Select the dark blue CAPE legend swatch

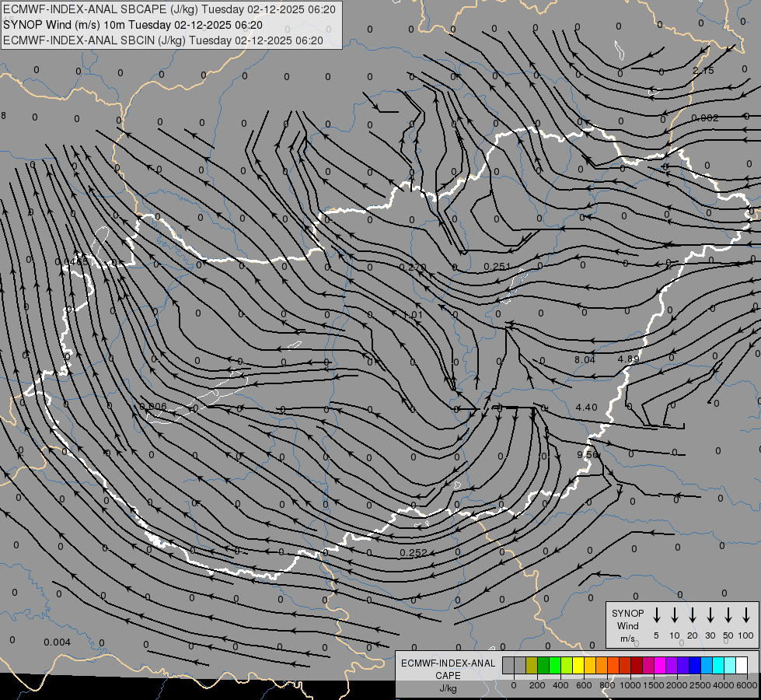click(695, 665)
